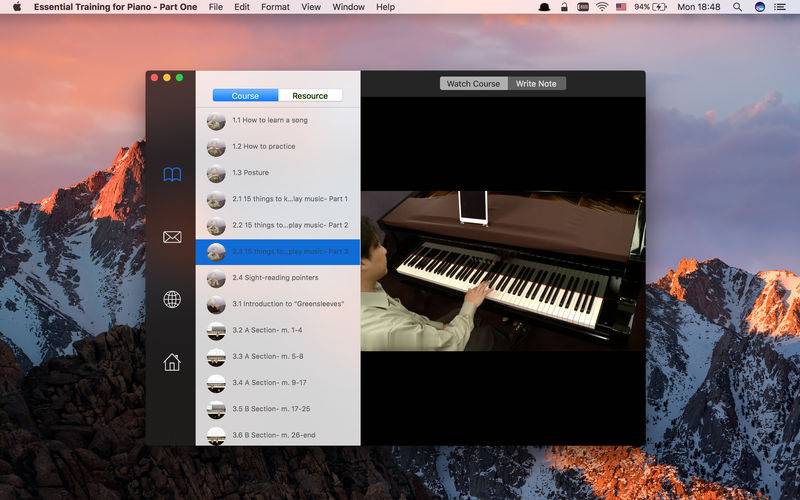Open lesson 1.3 Posture
Screen dimensions: 800x500
278,172
